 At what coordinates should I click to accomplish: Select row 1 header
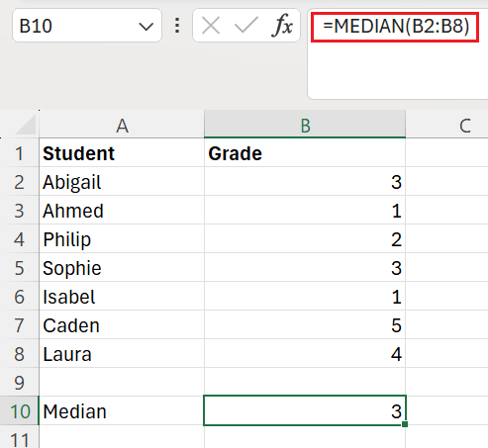[x=20, y=153]
